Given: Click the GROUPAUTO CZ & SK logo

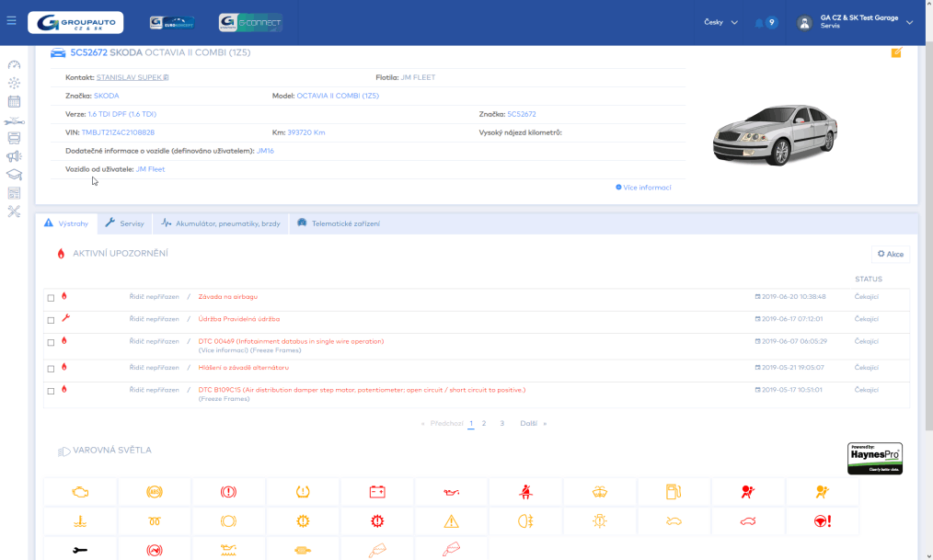Looking at the screenshot, I should click(75, 23).
